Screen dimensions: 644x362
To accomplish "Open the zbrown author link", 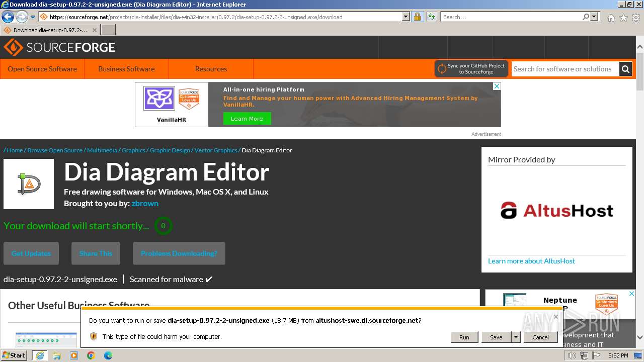I will (145, 204).
